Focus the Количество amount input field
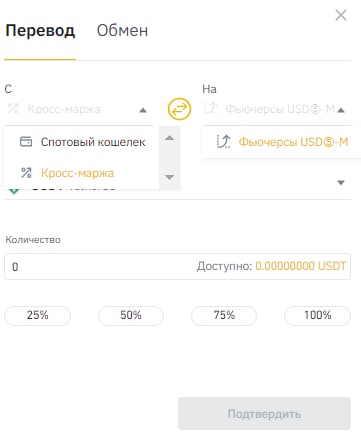 coord(177,267)
